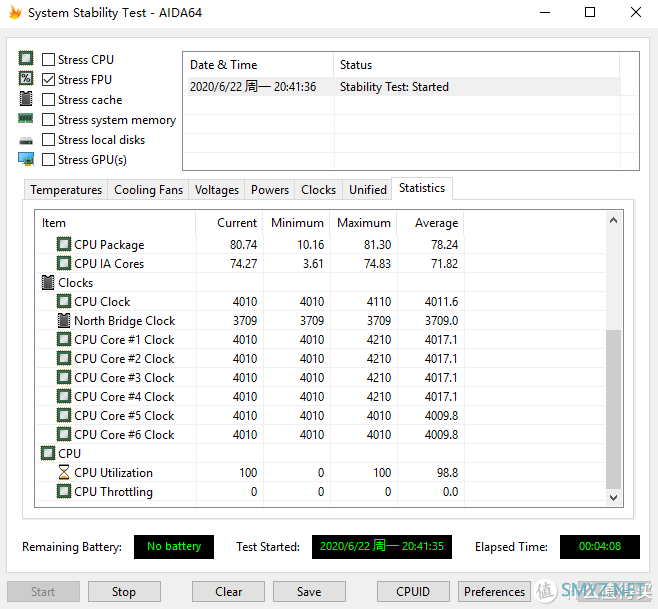Open Preferences
Image resolution: width=658 pixels, height=609 pixels.
(x=494, y=591)
